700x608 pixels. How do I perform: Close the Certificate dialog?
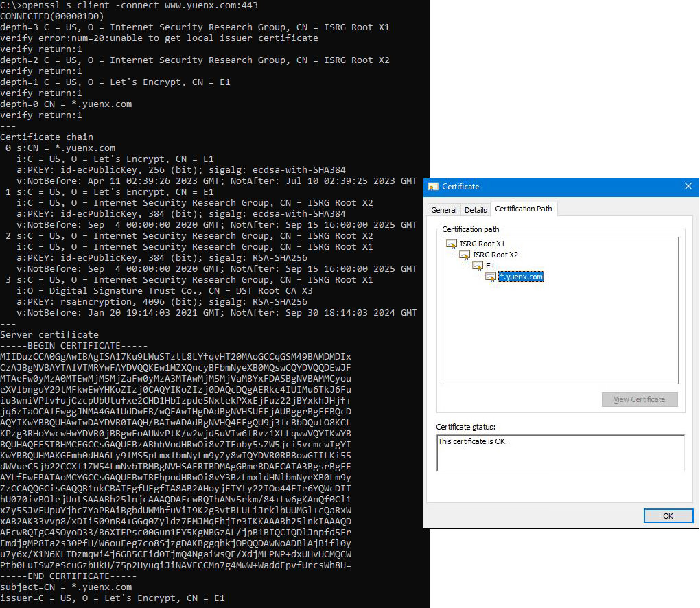688,186
